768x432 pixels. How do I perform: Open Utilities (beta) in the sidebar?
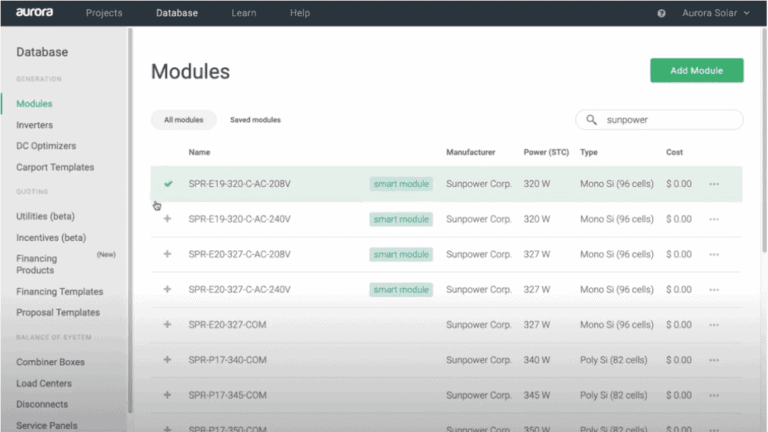(x=46, y=216)
